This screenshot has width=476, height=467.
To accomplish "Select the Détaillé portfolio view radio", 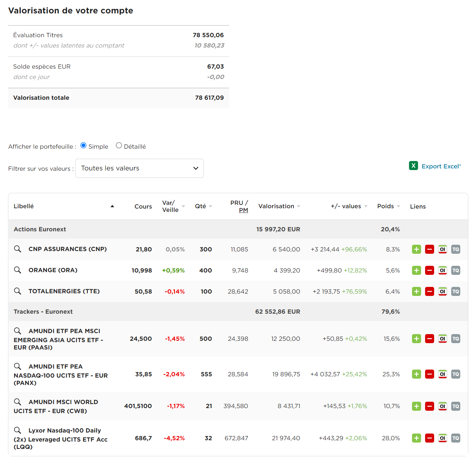I will coord(119,146).
